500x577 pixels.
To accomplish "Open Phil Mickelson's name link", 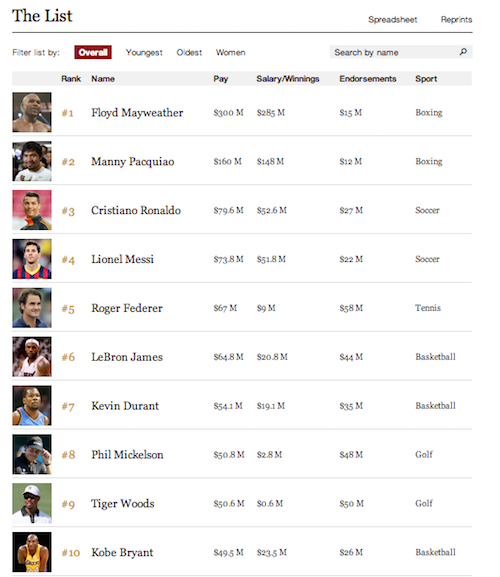I will pos(127,454).
